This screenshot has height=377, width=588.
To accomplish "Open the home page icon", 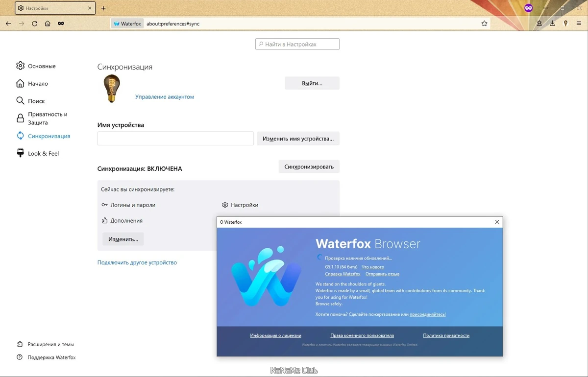I will tap(48, 24).
